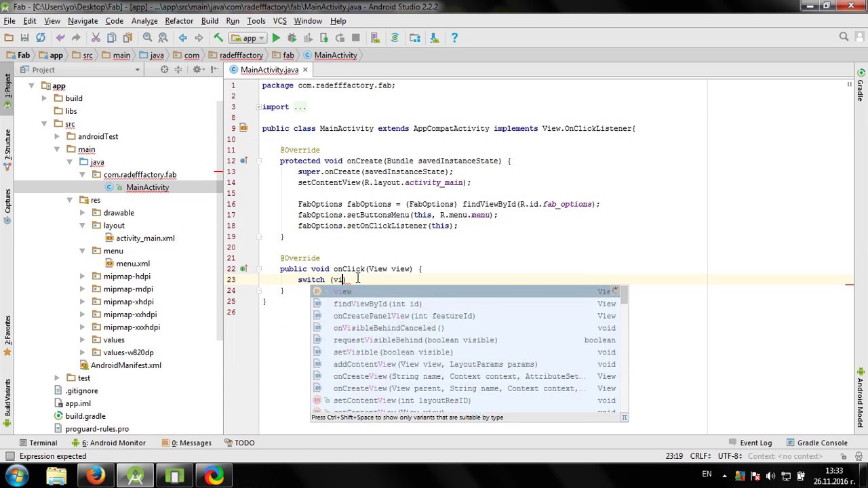Click the Undo arrow icon

[60, 38]
